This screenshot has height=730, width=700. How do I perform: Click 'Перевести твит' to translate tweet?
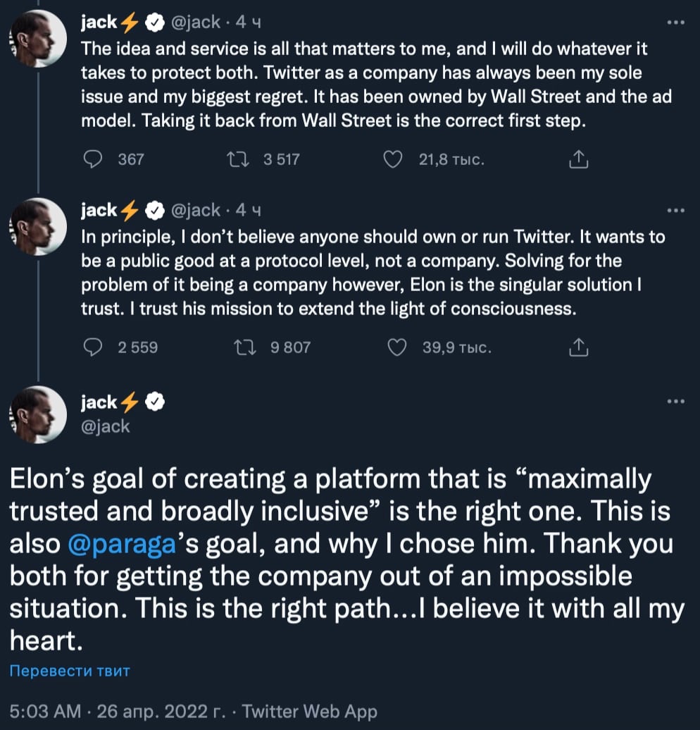click(70, 670)
